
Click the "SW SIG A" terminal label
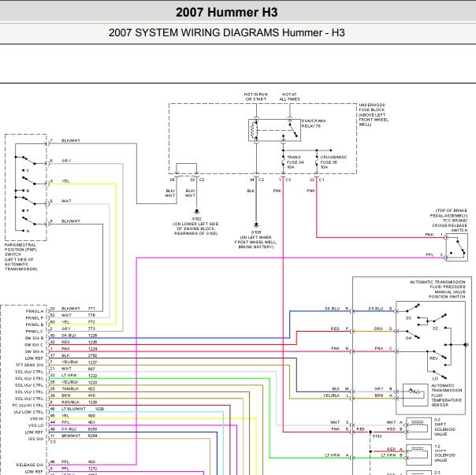[34, 351]
